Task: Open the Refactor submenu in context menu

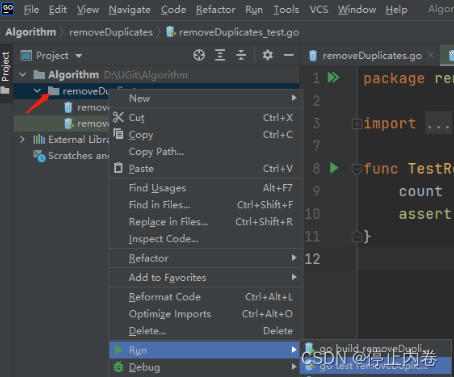Action: (x=206, y=258)
